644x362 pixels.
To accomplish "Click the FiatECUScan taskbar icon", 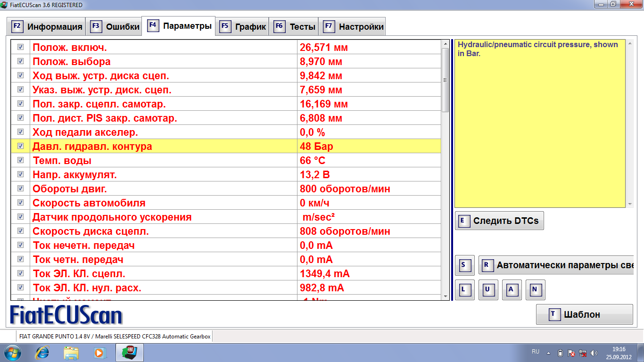I will point(129,353).
